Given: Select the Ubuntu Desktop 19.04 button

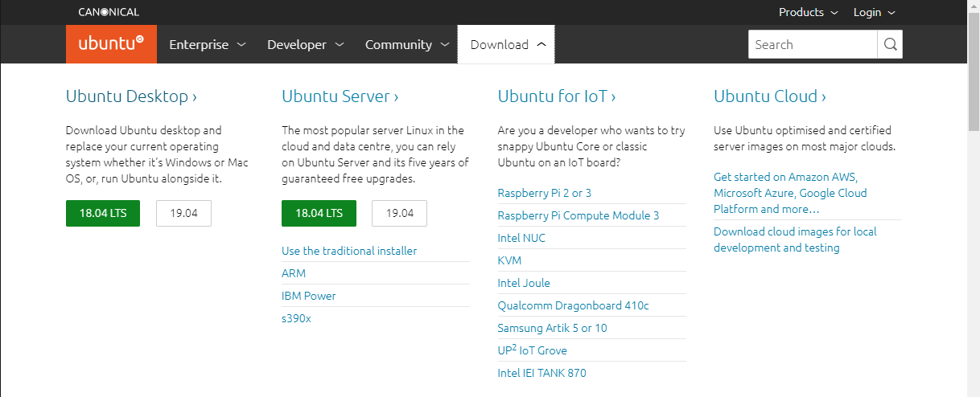Looking at the screenshot, I should click(183, 213).
